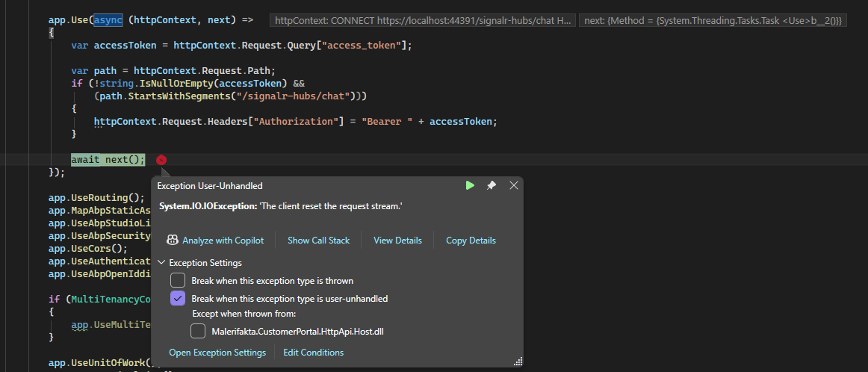Screen dimensions: 868x372
Task: Check the Malerifakta.CustomerPortal.HttpApi.Host.dll exclusion box
Action: pyautogui.click(x=198, y=331)
